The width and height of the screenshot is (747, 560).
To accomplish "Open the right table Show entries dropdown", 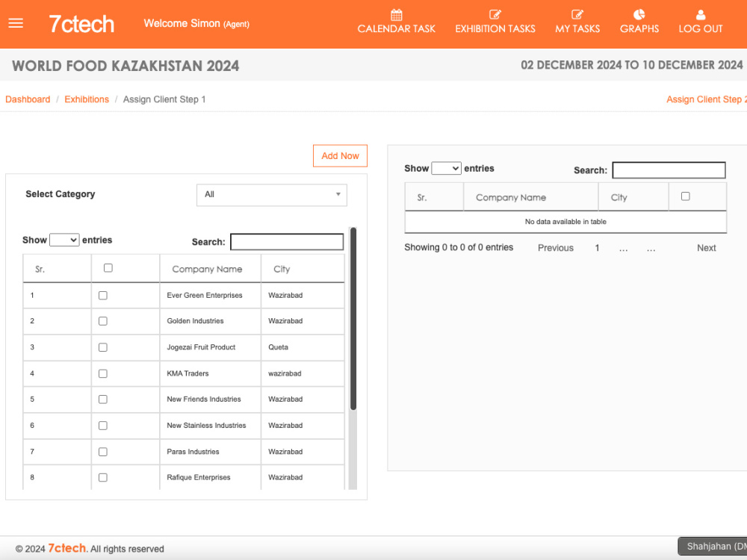I will click(447, 168).
